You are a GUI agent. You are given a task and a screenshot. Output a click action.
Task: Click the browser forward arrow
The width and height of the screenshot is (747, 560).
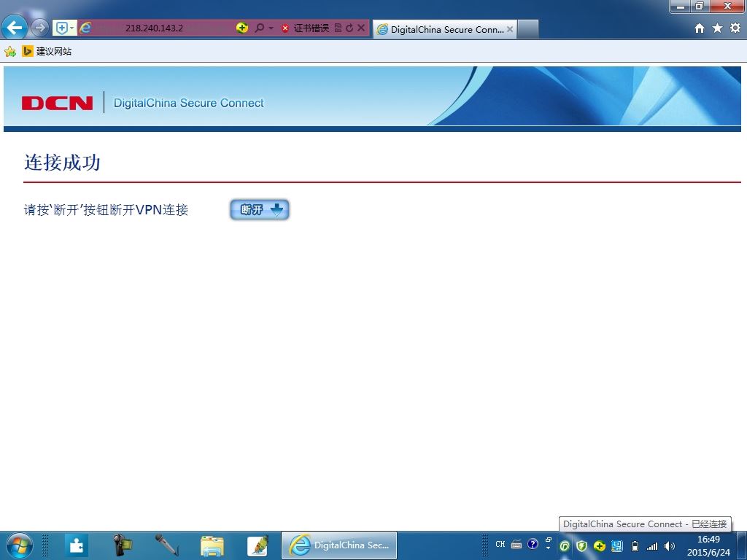[40, 28]
